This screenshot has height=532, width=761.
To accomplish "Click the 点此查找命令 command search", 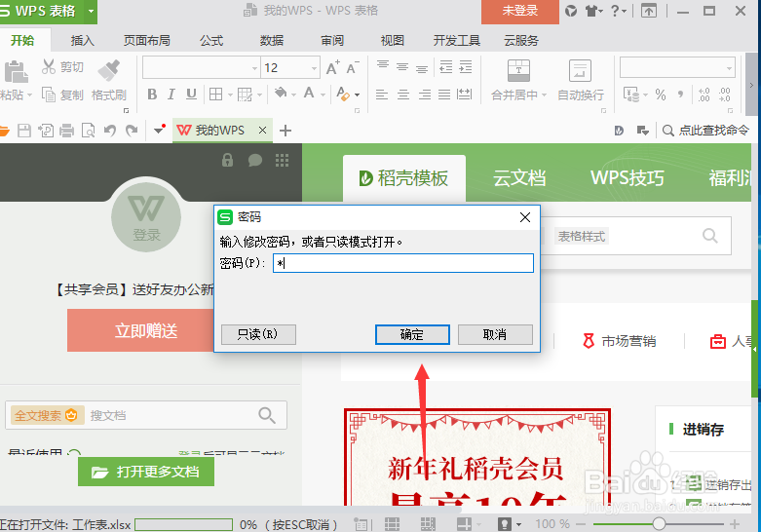I will click(x=706, y=131).
